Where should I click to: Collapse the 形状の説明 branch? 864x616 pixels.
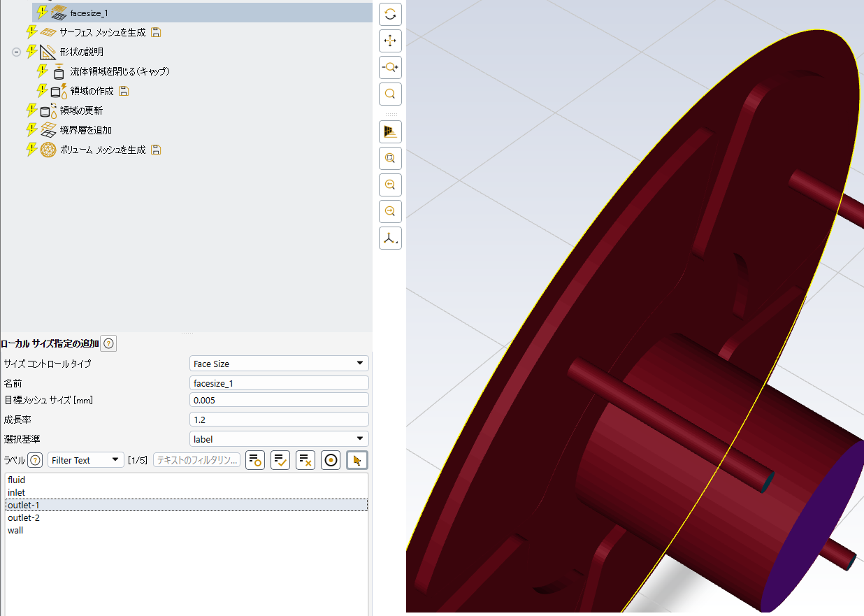(x=17, y=52)
